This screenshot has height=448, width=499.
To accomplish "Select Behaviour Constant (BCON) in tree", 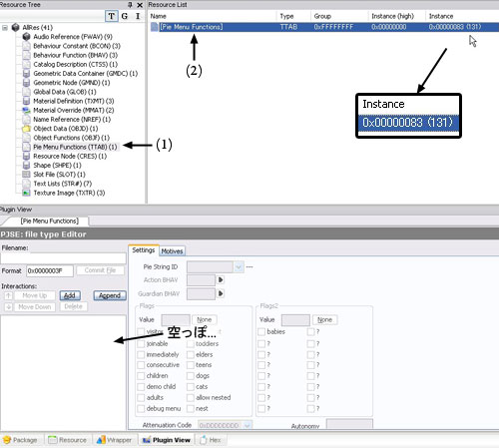I will point(77,46).
